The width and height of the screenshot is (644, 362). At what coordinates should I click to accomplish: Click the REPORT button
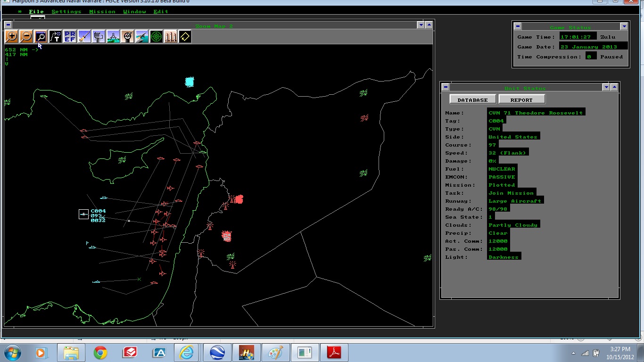pyautogui.click(x=521, y=99)
